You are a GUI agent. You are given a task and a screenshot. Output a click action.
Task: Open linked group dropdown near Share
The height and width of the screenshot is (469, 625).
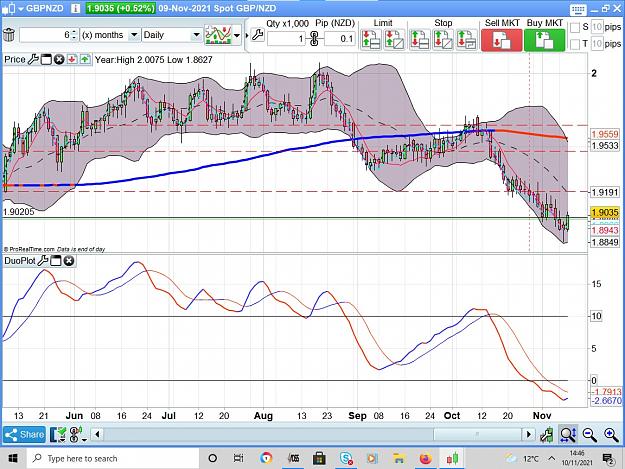coord(85,440)
